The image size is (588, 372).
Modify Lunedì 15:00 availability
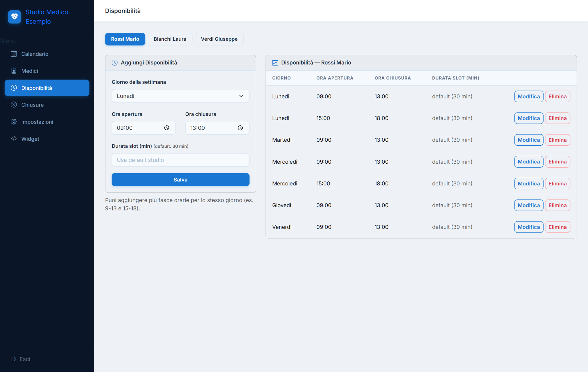point(529,118)
